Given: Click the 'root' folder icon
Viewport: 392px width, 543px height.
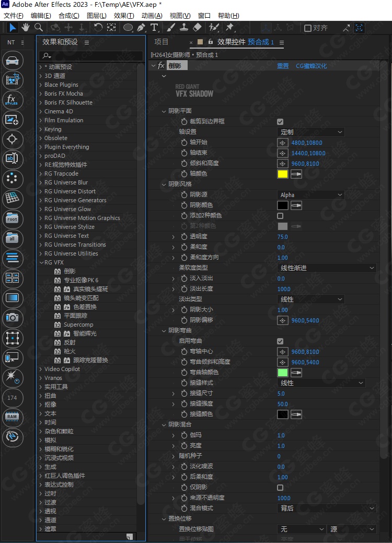Looking at the screenshot, I should pyautogui.click(x=13, y=219).
